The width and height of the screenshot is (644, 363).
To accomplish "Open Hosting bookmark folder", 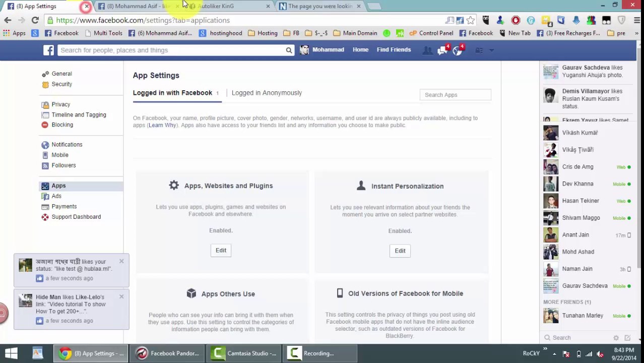I will tap(262, 33).
